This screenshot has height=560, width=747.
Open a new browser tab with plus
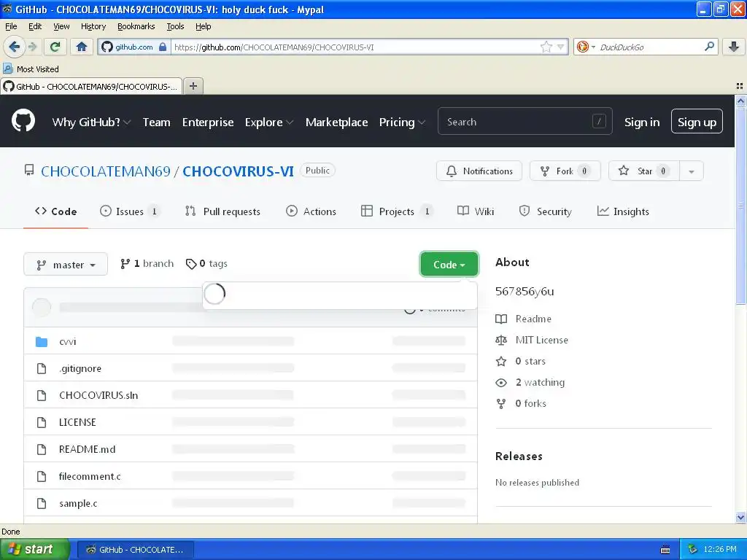193,86
